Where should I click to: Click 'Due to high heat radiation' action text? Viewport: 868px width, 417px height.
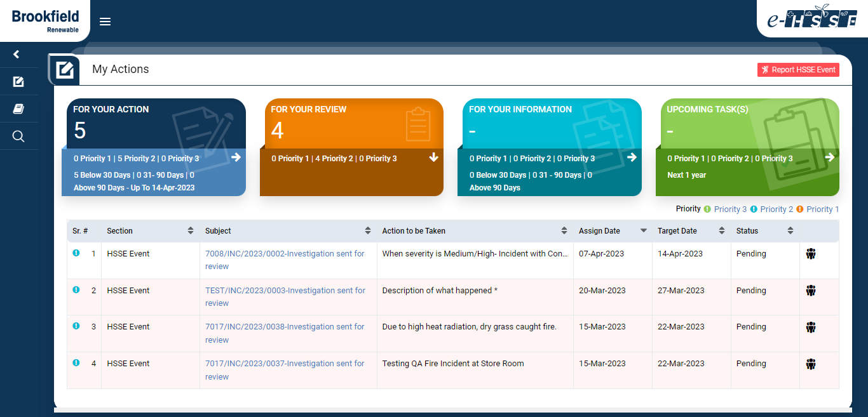click(x=469, y=327)
